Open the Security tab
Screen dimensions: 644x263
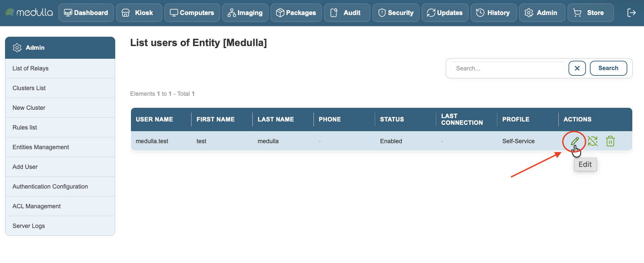tap(396, 13)
